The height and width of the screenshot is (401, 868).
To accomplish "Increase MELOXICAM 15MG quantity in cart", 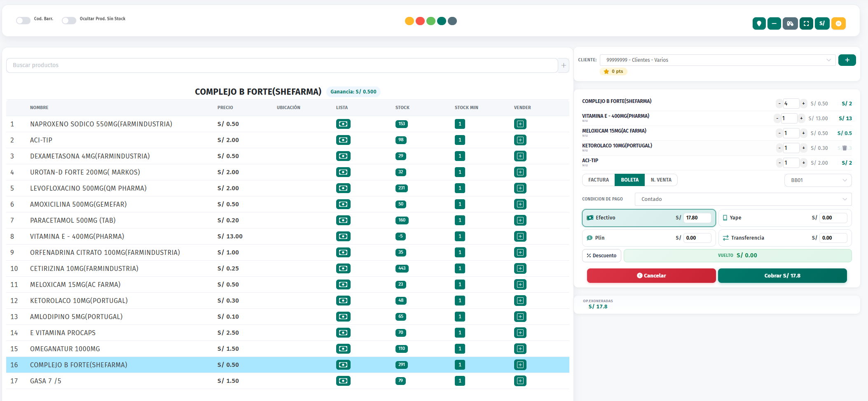I will [803, 133].
